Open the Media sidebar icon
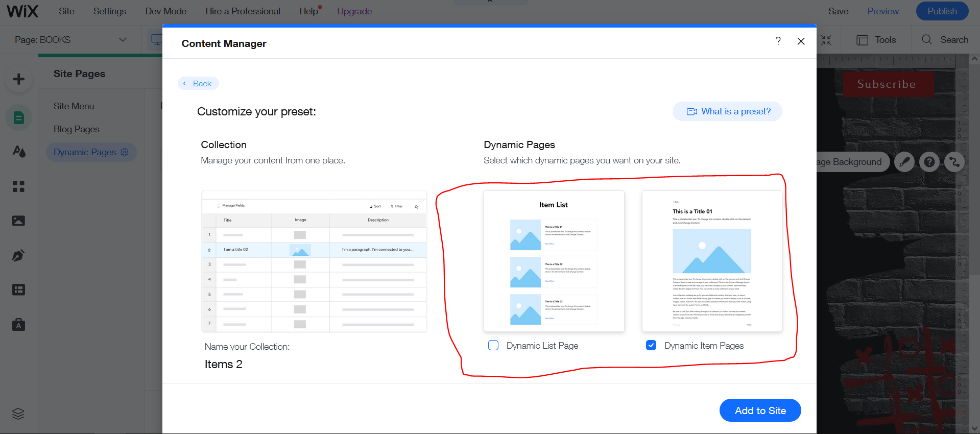Viewport: 980px width, 434px height. pyautogui.click(x=19, y=221)
